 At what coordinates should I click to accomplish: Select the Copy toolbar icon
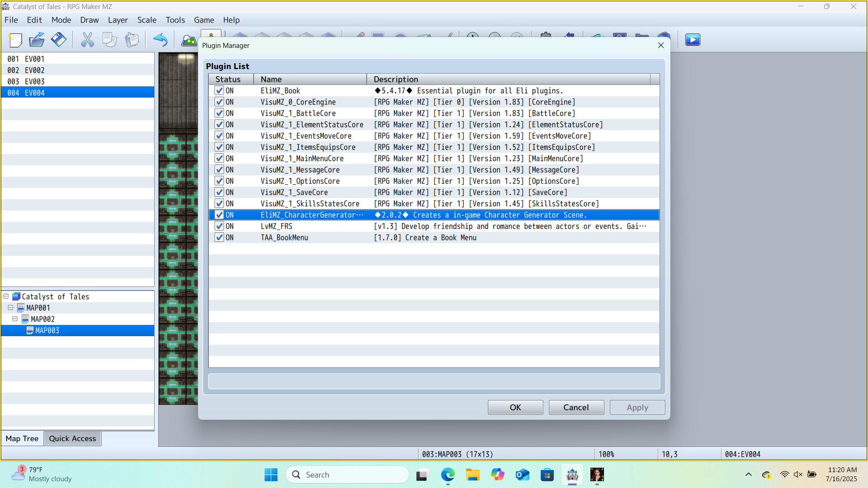(x=109, y=40)
